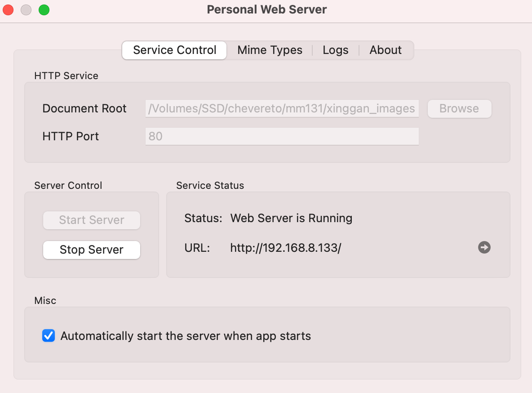
Task: Focus the HTTP Port field
Action: click(282, 136)
